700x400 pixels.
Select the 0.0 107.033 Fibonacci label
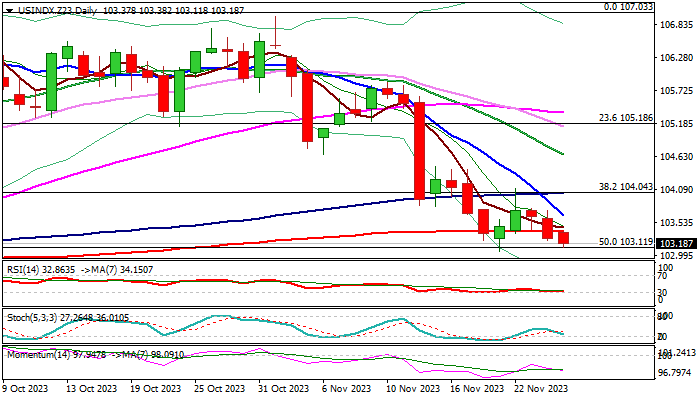coord(628,6)
